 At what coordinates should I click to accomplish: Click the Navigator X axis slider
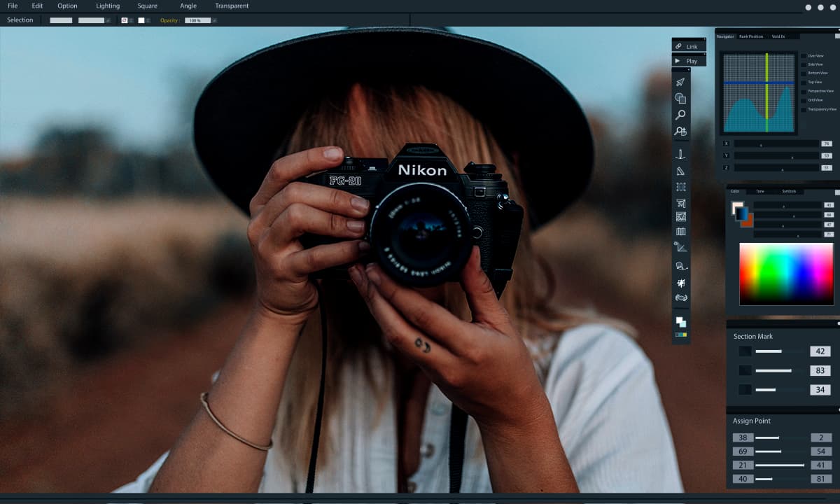click(776, 143)
